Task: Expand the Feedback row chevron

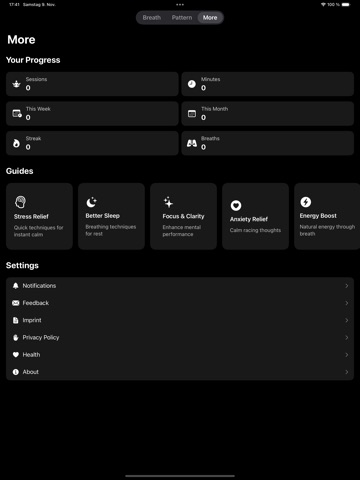Action: coord(347,303)
